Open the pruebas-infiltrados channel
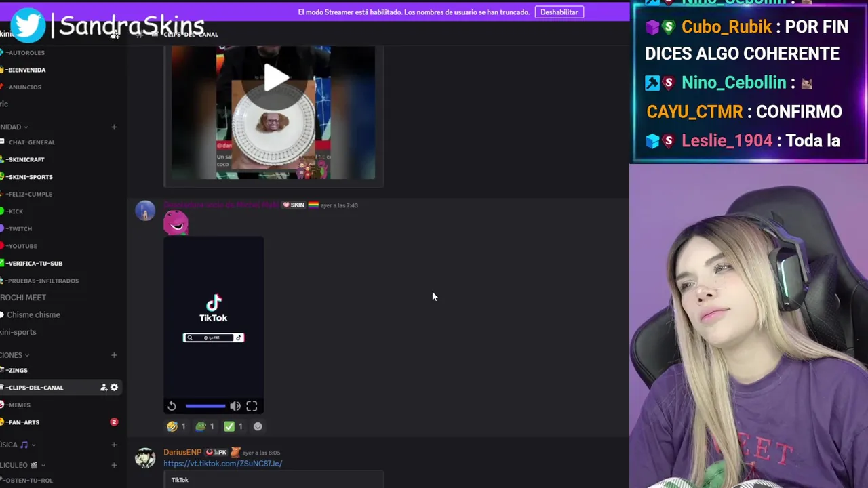The width and height of the screenshot is (868, 488). point(43,281)
